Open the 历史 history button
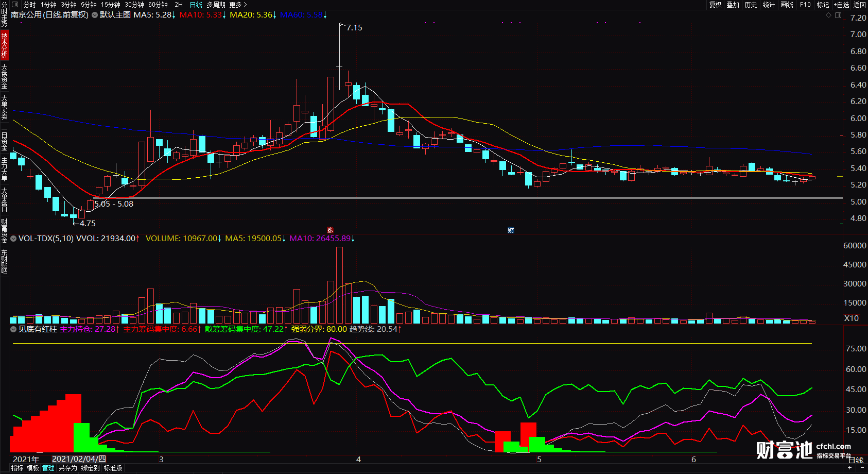Image resolution: width=868 pixels, height=474 pixels. click(x=751, y=5)
